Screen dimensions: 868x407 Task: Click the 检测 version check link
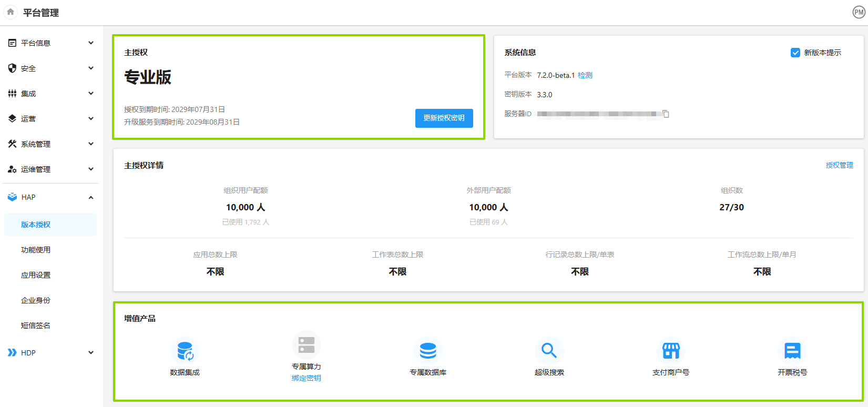pyautogui.click(x=585, y=75)
